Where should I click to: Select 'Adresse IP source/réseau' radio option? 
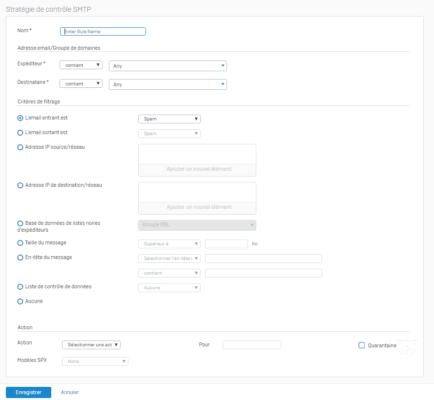[x=20, y=147]
